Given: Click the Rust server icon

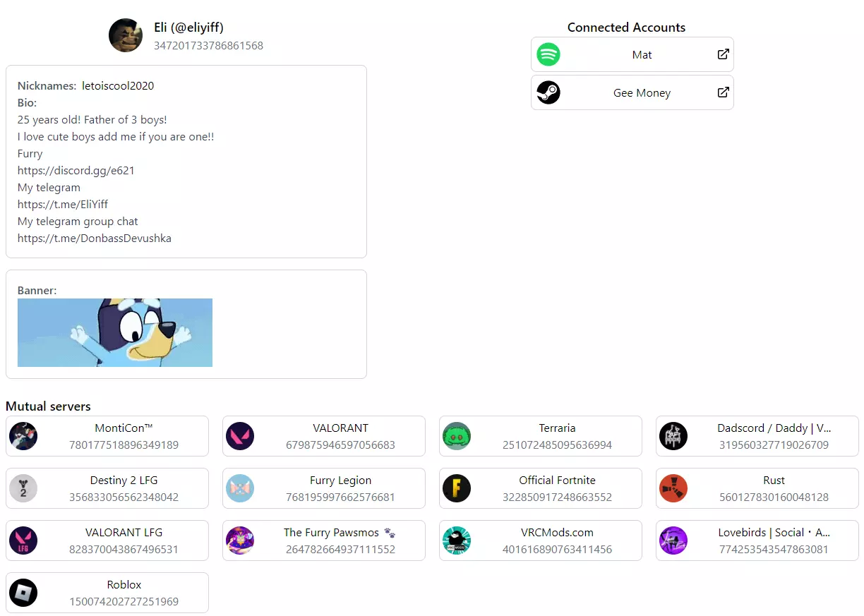Looking at the screenshot, I should [x=673, y=488].
